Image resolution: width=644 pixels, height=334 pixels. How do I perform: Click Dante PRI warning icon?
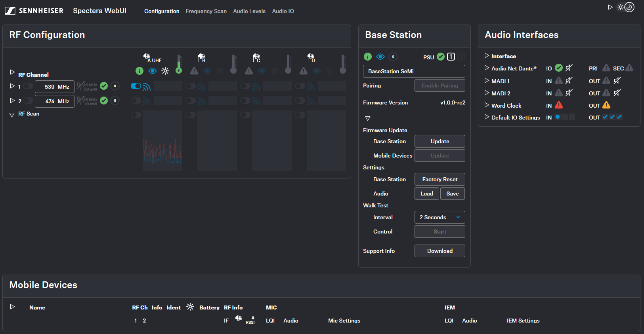point(606,68)
